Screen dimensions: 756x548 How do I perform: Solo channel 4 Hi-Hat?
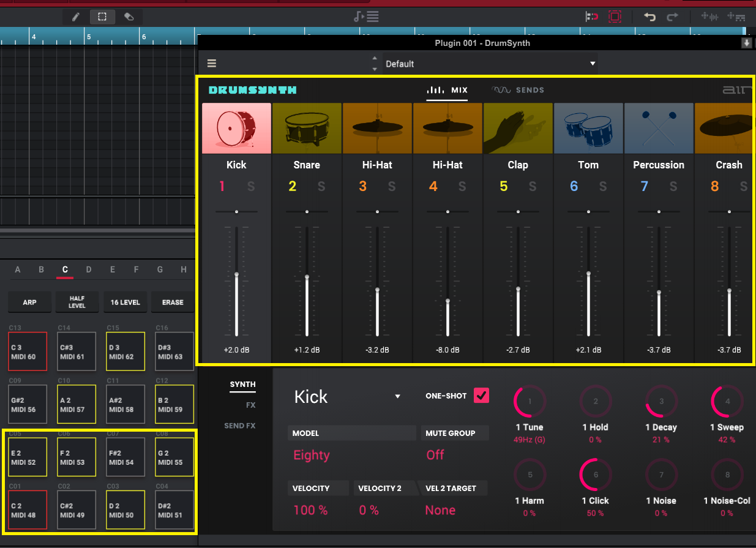tap(462, 187)
